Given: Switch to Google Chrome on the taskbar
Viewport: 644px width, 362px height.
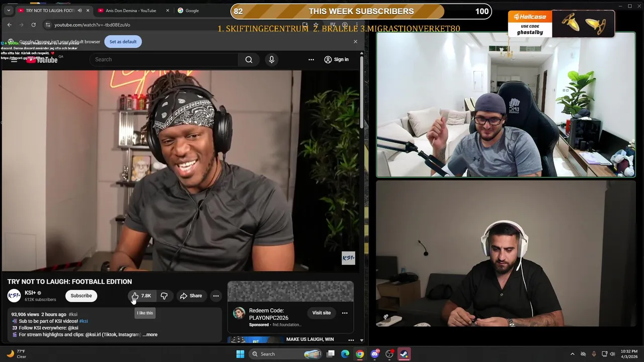Looking at the screenshot, I should click(x=360, y=354).
